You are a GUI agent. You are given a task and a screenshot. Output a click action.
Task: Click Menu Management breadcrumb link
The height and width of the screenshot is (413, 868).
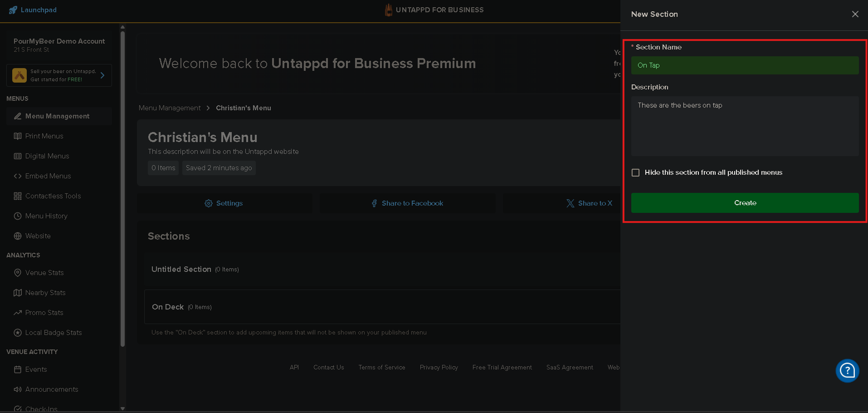point(170,108)
